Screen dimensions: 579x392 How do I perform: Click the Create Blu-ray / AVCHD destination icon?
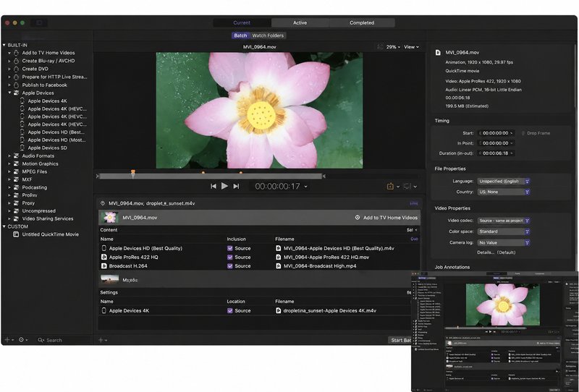[x=16, y=61]
